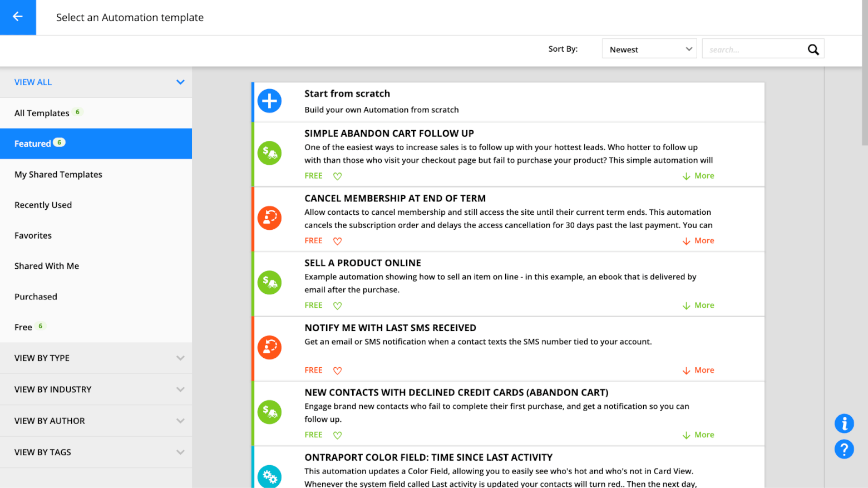The image size is (868, 488).
Task: Click the blue gears icon for Ontraport Color Field
Action: [269, 476]
